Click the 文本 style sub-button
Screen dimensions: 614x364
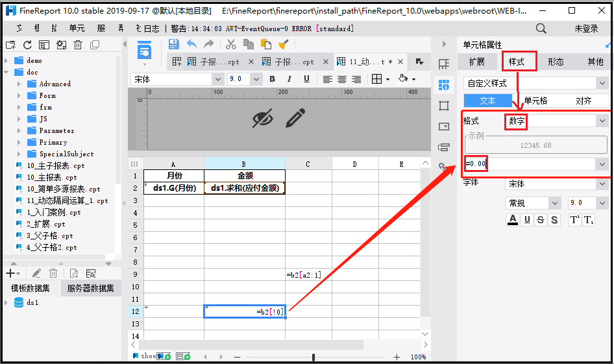(488, 101)
